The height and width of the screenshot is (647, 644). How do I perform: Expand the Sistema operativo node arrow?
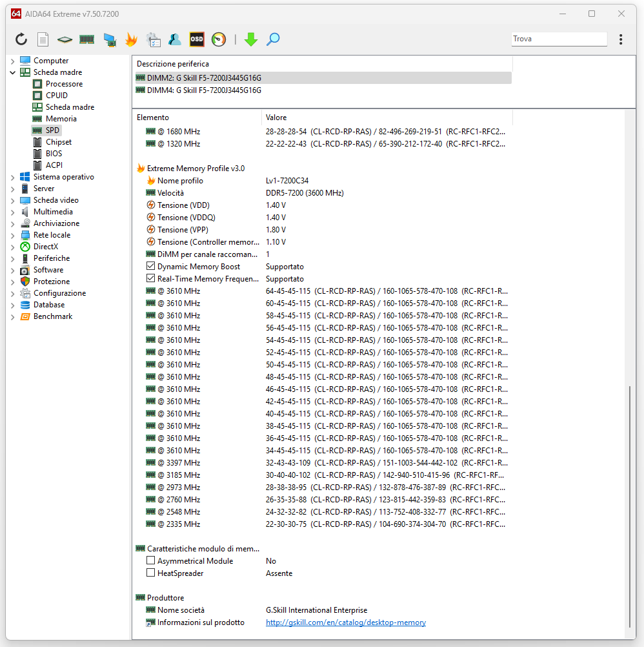point(12,178)
